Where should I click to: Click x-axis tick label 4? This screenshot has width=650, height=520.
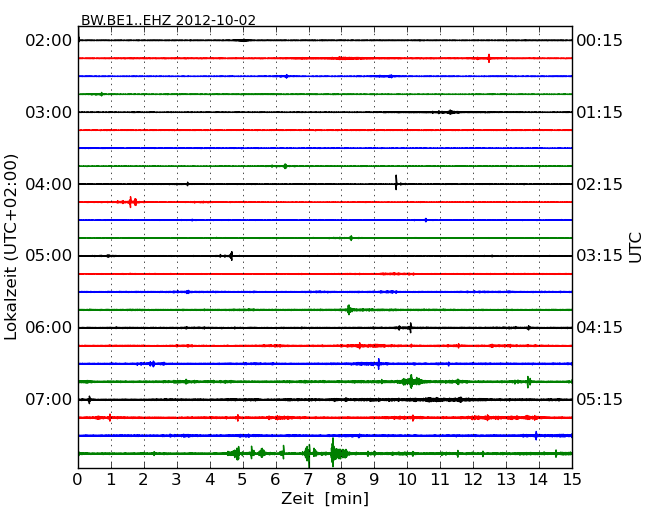(210, 480)
